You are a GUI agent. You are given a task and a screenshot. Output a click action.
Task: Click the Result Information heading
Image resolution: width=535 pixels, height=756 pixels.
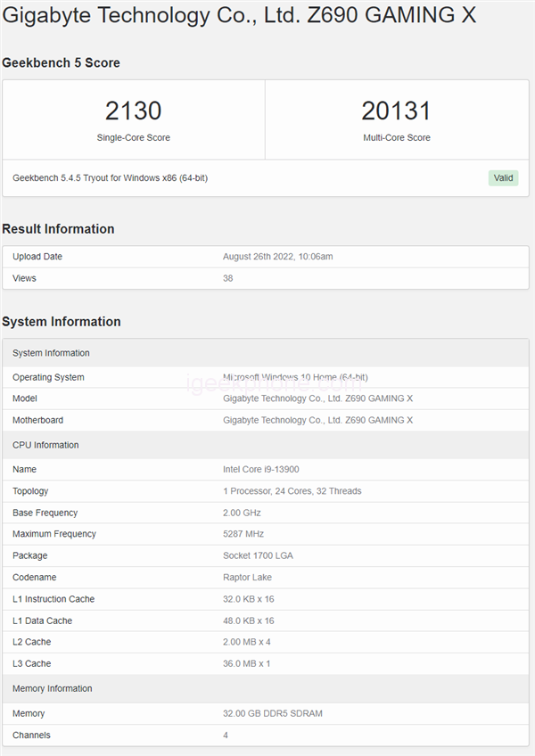pyautogui.click(x=58, y=229)
